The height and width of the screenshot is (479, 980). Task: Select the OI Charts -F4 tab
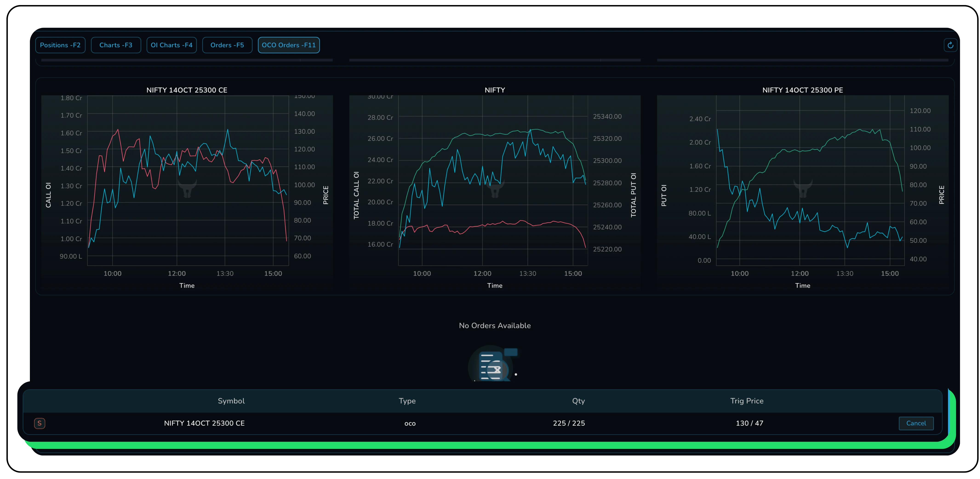[171, 45]
